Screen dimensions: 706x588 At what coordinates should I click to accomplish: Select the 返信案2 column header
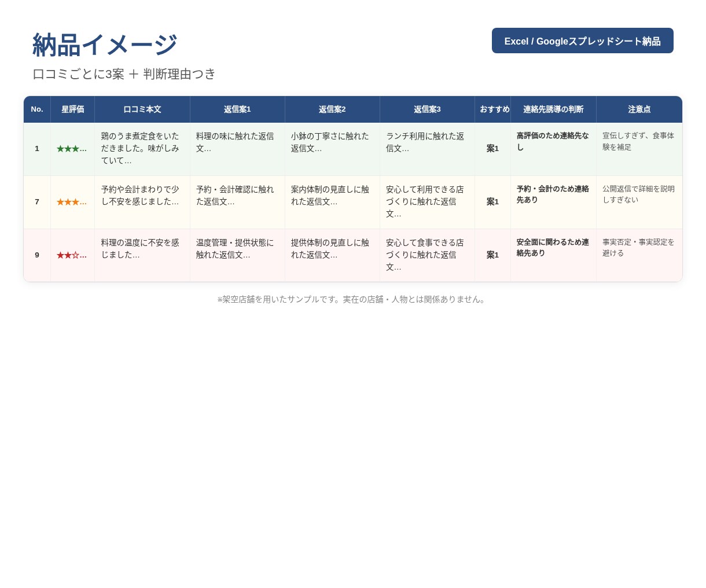click(332, 109)
